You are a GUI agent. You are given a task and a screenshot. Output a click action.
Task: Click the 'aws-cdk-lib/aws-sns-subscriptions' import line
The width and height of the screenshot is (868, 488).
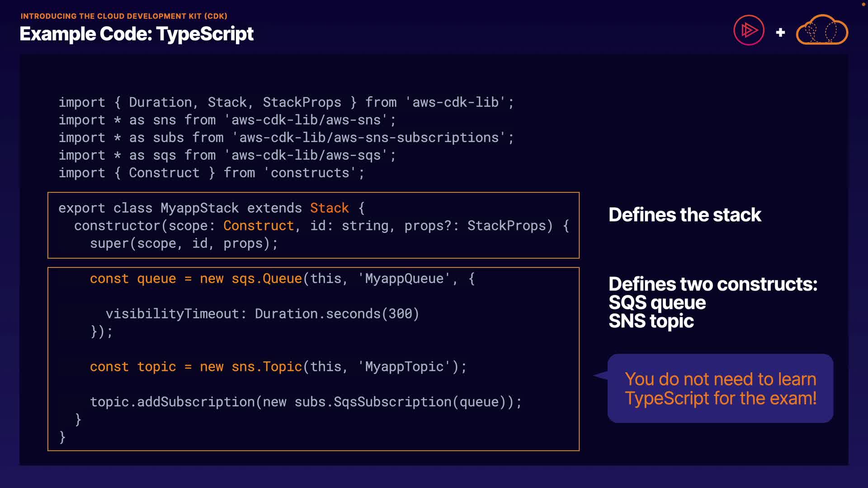click(x=286, y=137)
